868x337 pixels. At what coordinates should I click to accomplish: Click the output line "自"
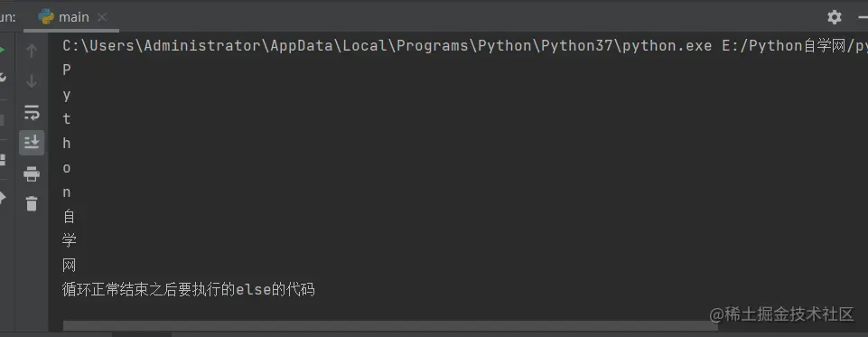(70, 216)
